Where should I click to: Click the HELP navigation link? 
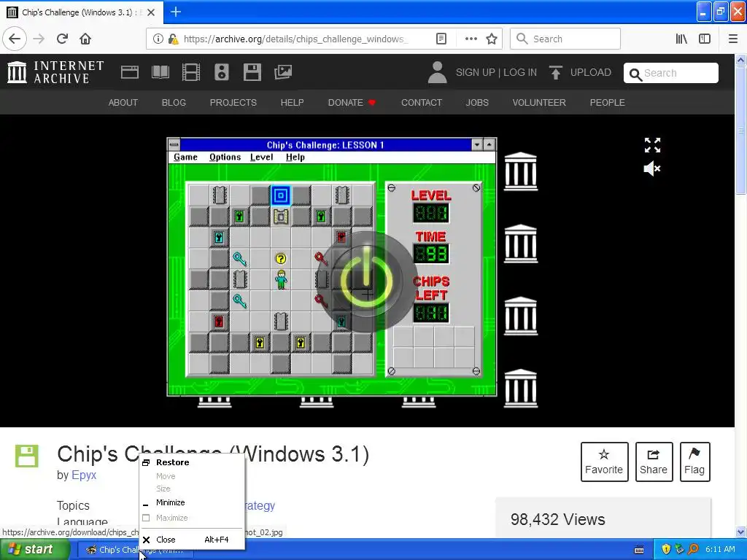coord(292,102)
